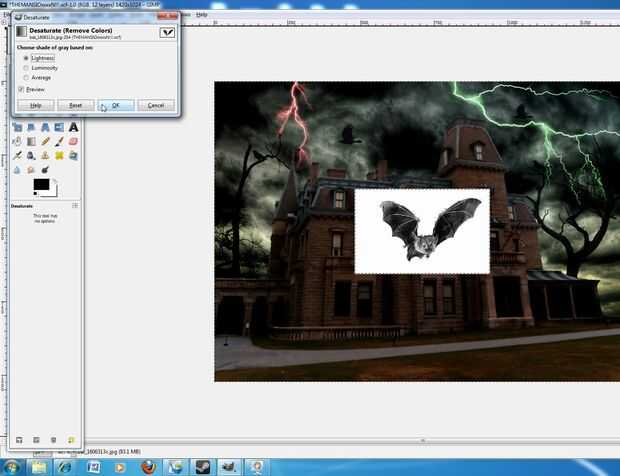Open the Help menu in GIMP menu bar
This screenshot has height=476, width=620.
(x=202, y=15)
